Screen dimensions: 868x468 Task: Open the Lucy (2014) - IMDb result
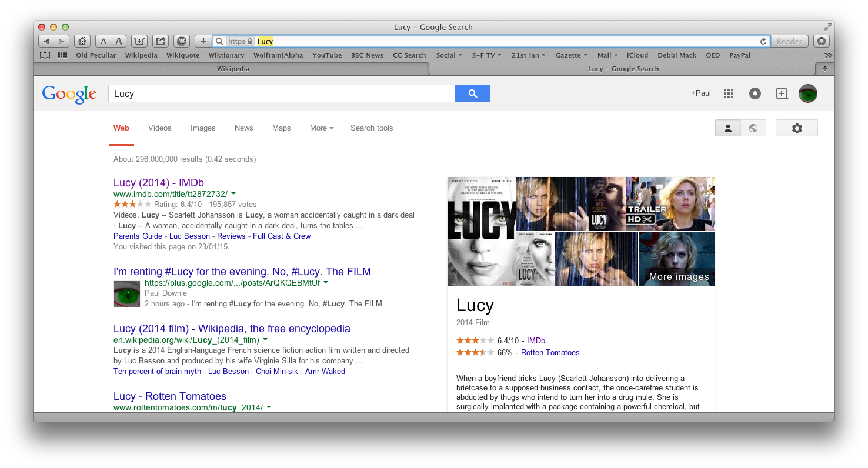[159, 183]
